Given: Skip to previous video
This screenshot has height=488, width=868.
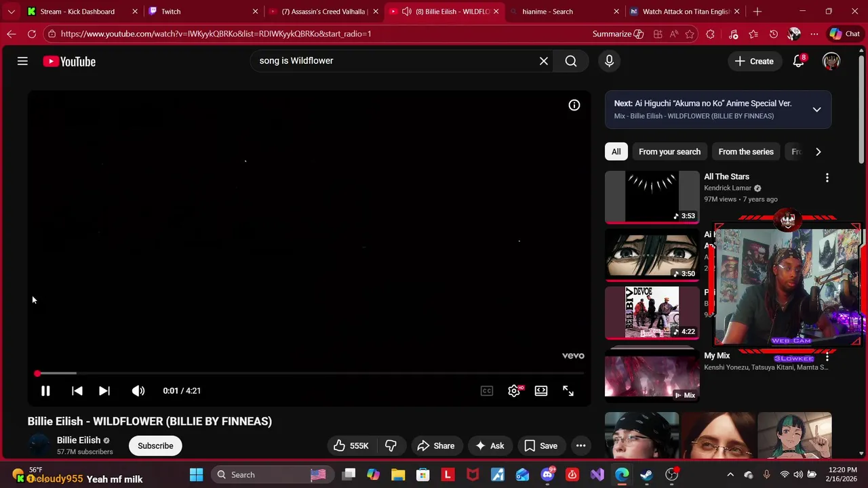Looking at the screenshot, I should pyautogui.click(x=77, y=391).
